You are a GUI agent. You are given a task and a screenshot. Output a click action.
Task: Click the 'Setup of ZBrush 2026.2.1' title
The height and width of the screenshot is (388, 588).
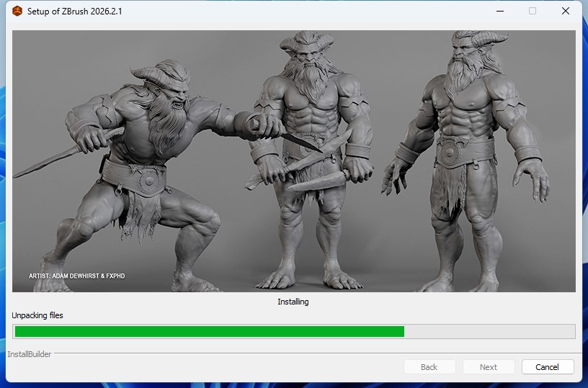(x=75, y=12)
